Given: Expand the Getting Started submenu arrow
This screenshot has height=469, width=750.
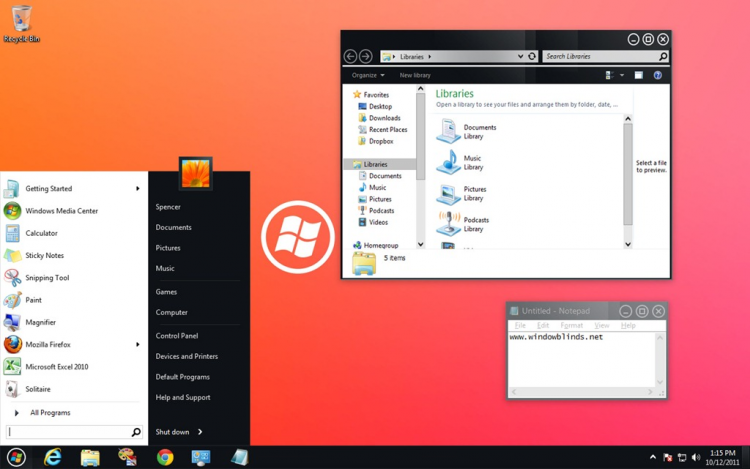Looking at the screenshot, I should click(138, 189).
